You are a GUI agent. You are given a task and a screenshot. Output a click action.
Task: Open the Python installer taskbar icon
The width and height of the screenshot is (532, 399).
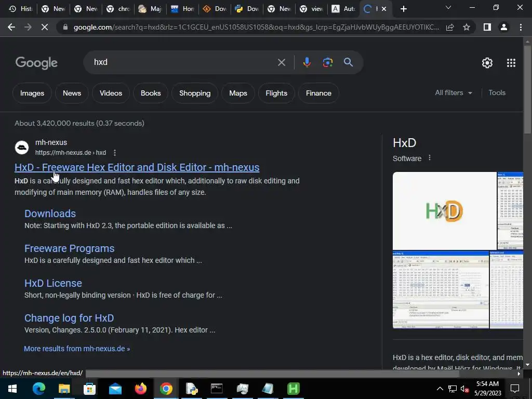click(x=191, y=389)
